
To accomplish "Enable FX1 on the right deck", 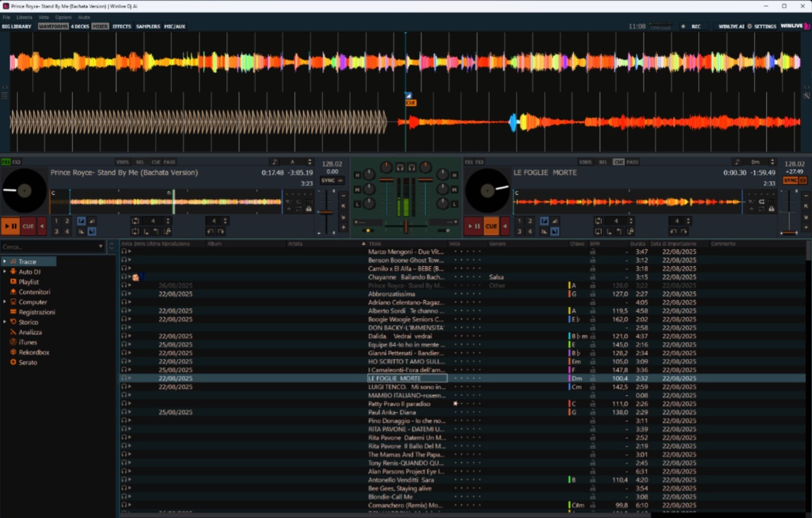I will coord(469,162).
